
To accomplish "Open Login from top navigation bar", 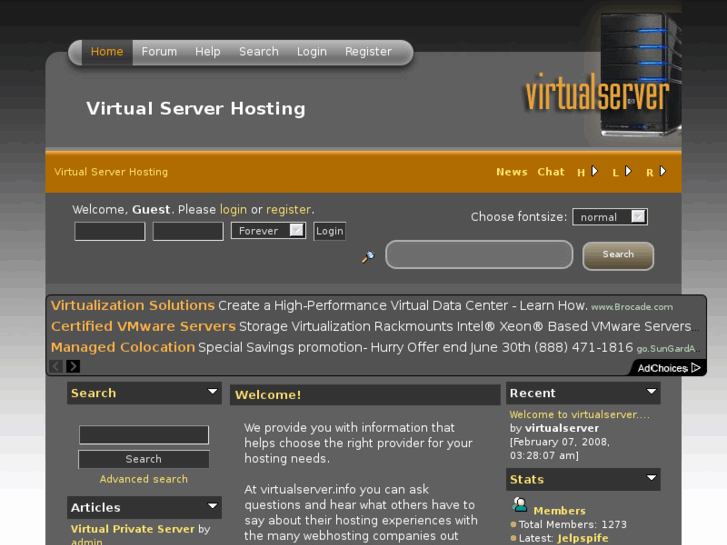I will [x=312, y=52].
